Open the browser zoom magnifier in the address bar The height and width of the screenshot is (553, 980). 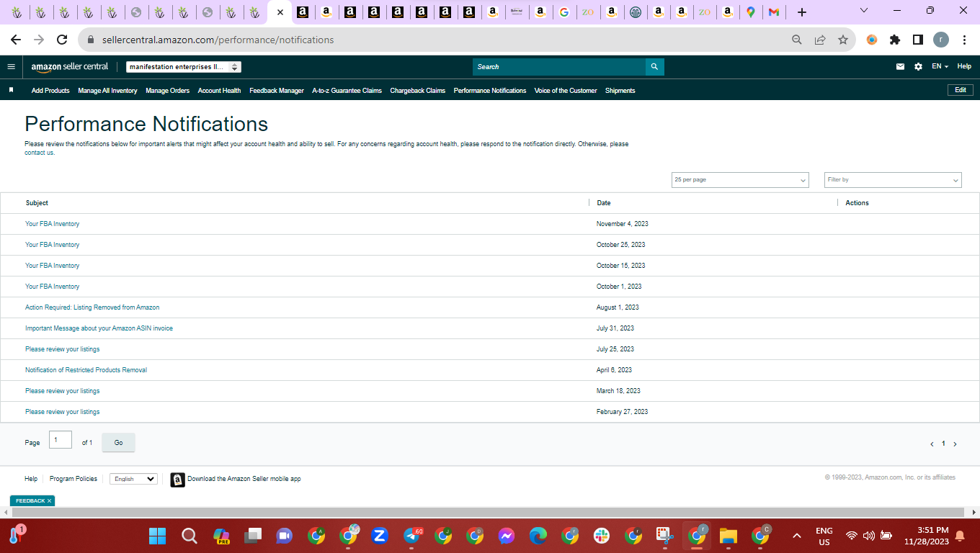797,40
